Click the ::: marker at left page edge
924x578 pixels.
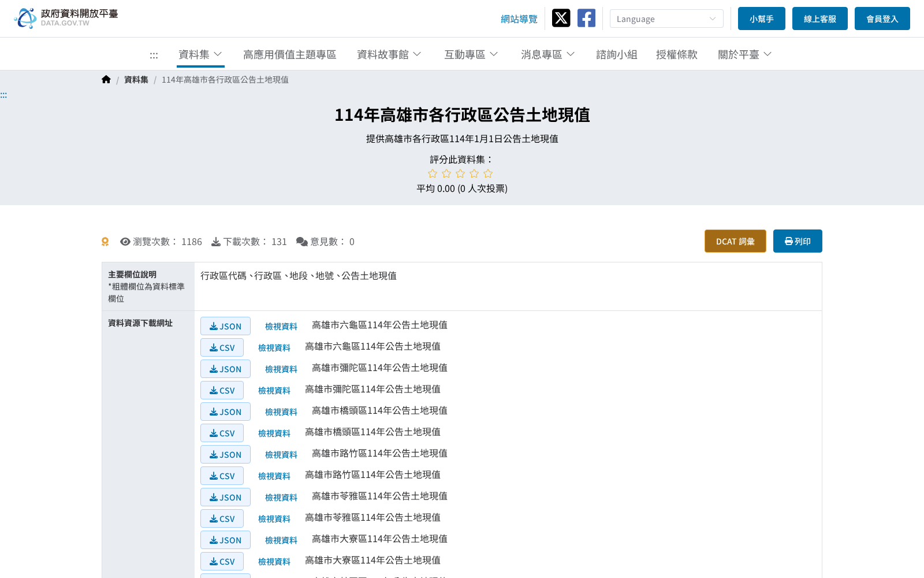(x=3, y=95)
